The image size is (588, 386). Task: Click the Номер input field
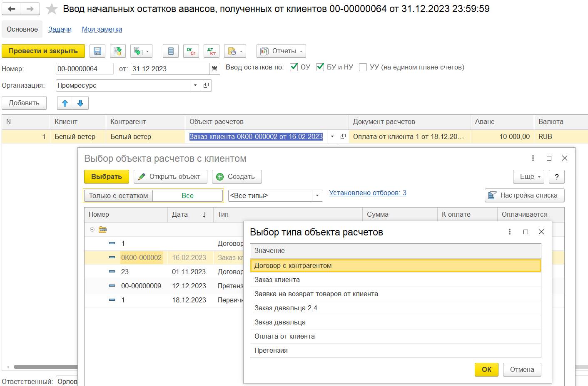[85, 69]
